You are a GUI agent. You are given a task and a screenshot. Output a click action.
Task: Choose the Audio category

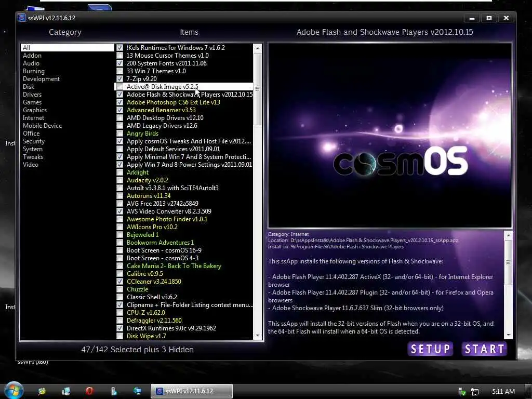[x=31, y=63]
